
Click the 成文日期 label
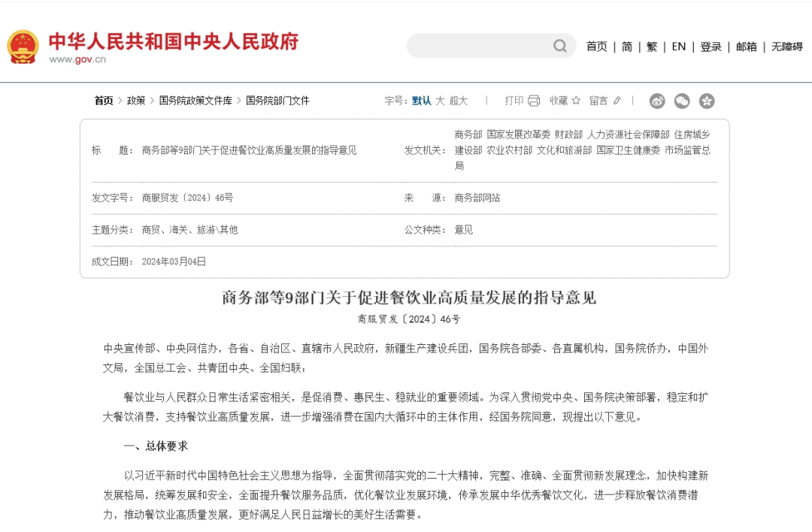point(112,261)
